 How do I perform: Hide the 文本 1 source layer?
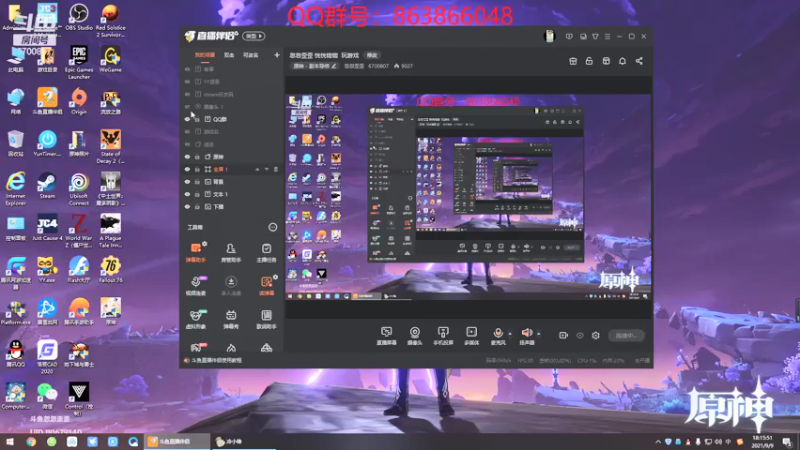tap(187, 194)
